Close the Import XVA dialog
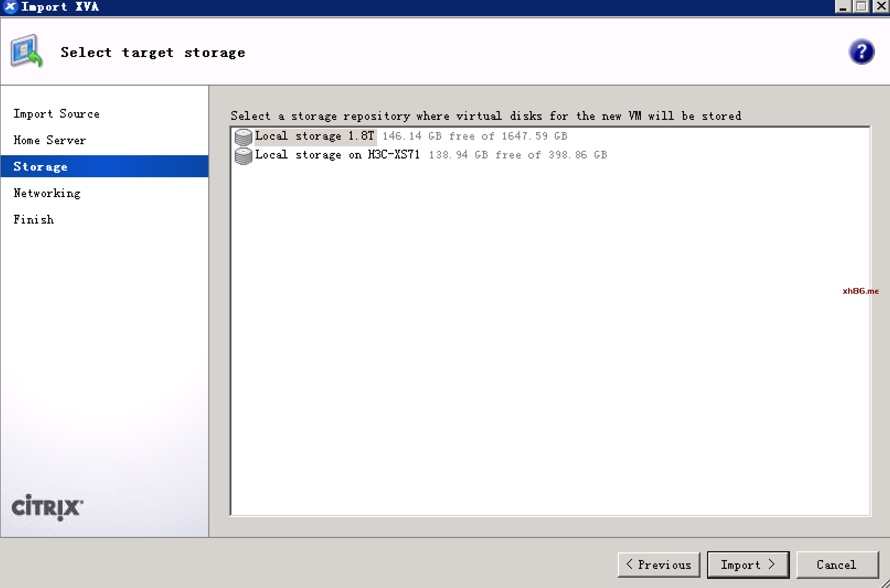Image resolution: width=890 pixels, height=588 pixels. tap(881, 6)
